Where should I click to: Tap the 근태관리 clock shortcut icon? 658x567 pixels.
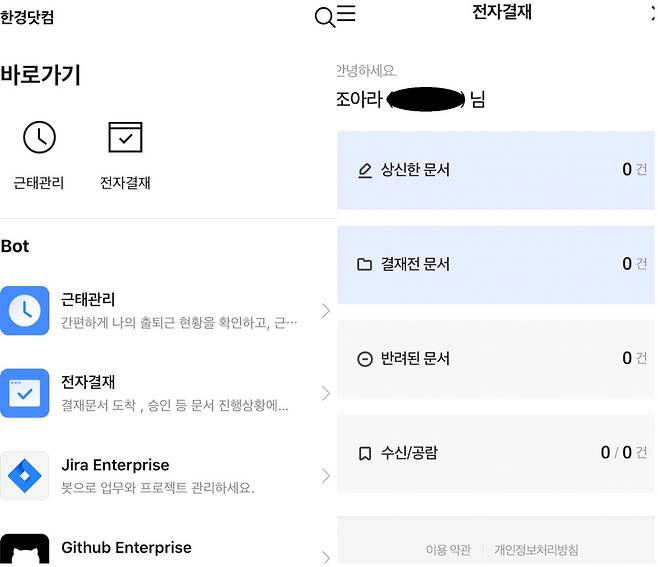[x=39, y=137]
